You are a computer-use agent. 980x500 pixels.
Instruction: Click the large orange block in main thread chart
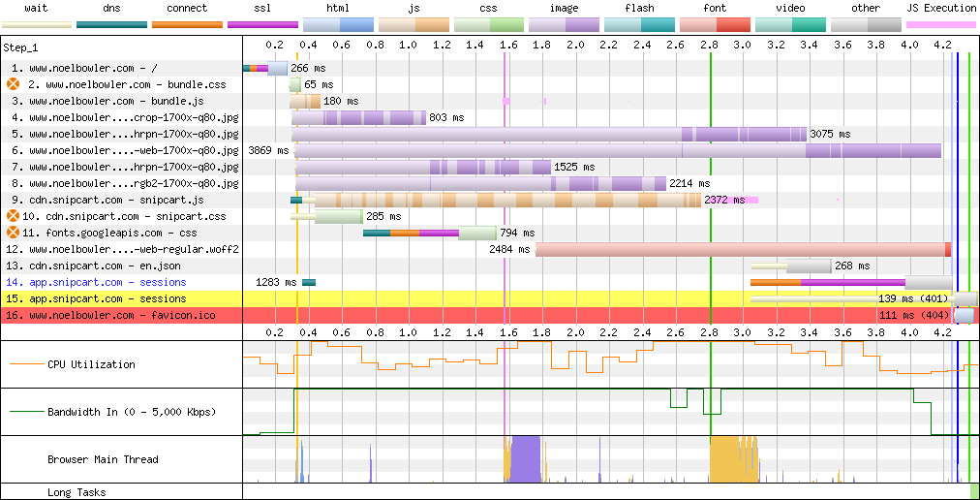(x=733, y=459)
